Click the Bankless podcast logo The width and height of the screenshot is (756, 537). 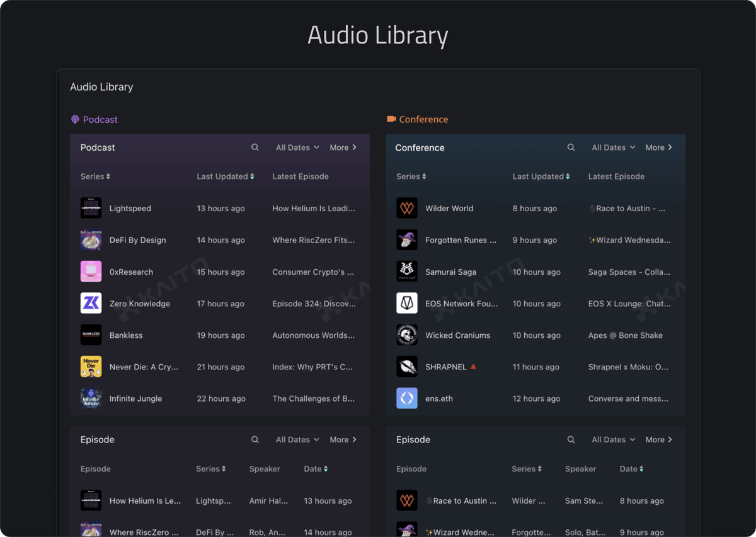click(91, 335)
